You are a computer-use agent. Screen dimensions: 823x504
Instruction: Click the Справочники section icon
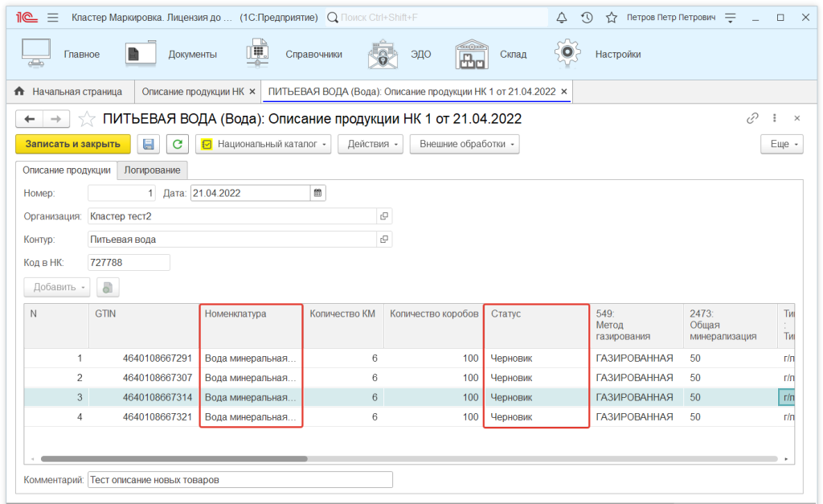click(258, 54)
